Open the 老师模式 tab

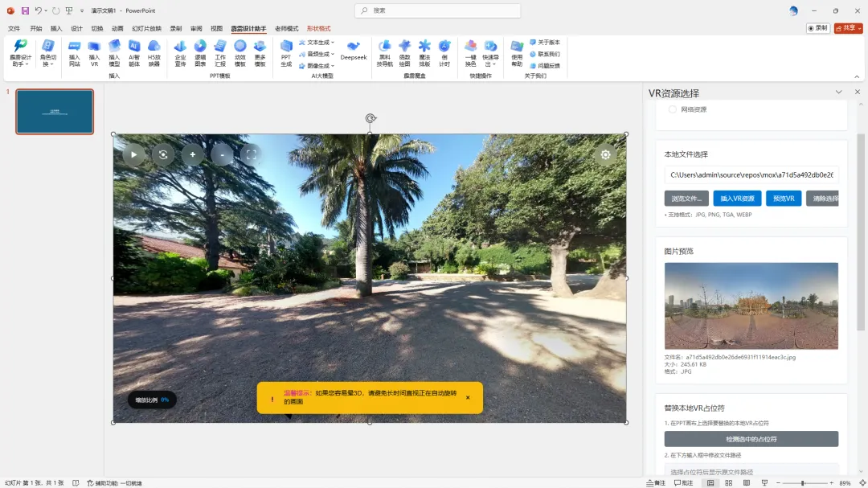(x=286, y=28)
